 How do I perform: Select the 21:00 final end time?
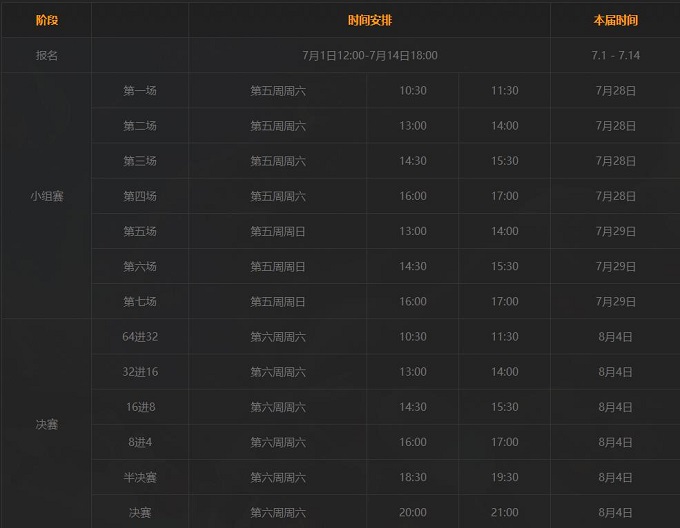[x=505, y=512]
